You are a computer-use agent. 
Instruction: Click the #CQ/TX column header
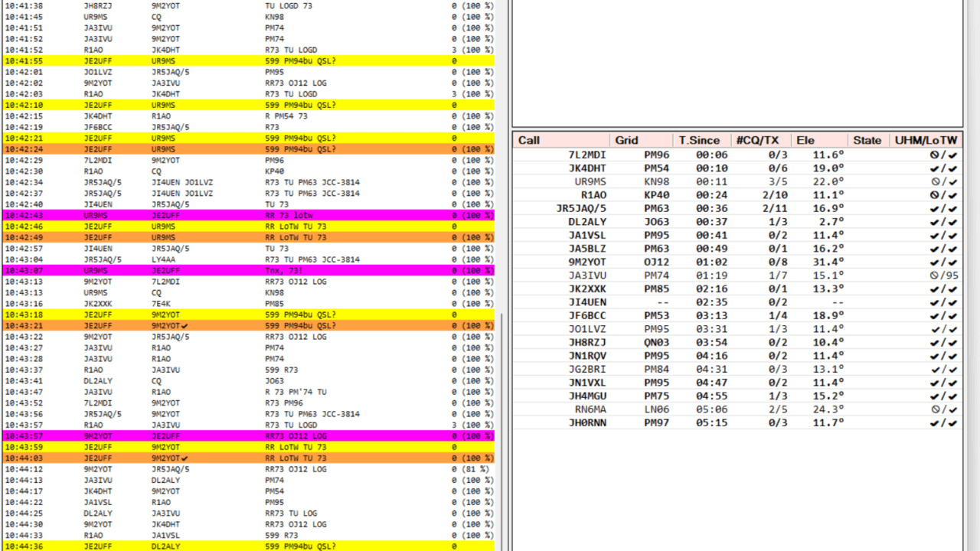click(x=759, y=140)
